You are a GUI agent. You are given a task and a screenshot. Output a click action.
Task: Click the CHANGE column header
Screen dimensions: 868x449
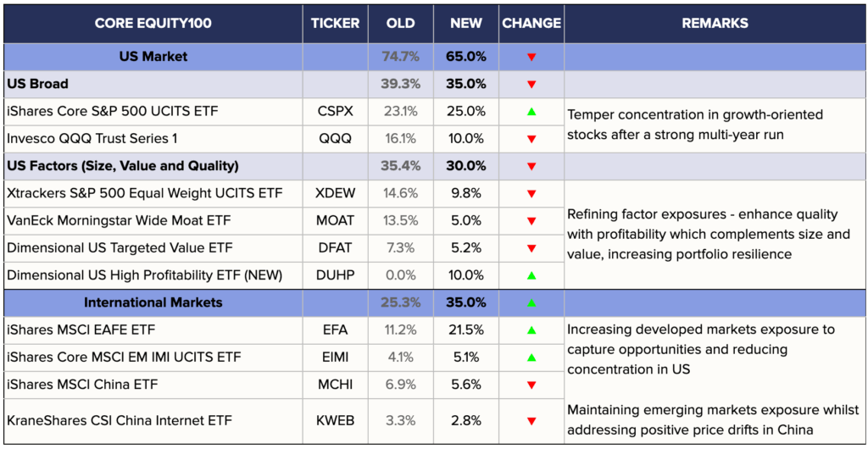click(531, 24)
